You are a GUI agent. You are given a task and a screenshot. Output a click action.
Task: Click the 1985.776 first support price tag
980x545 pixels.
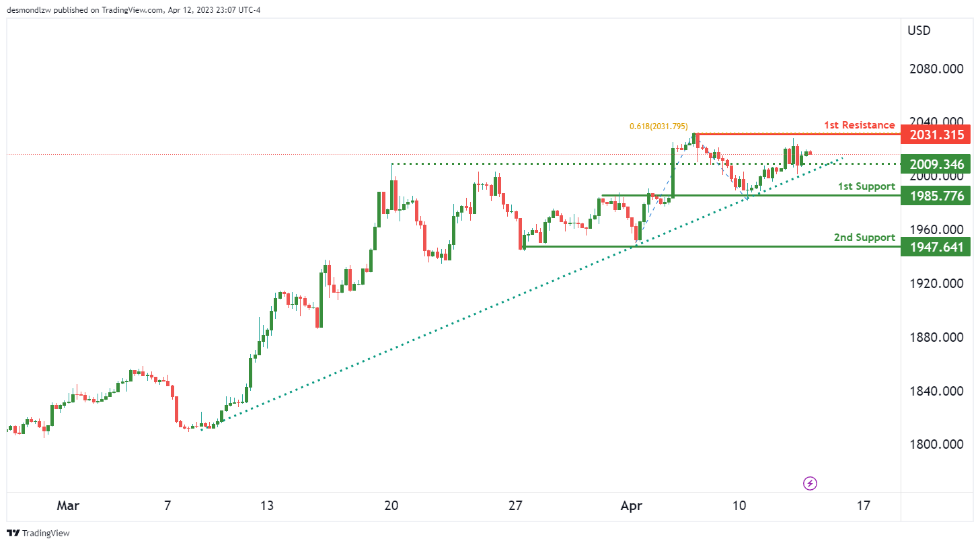tap(936, 196)
